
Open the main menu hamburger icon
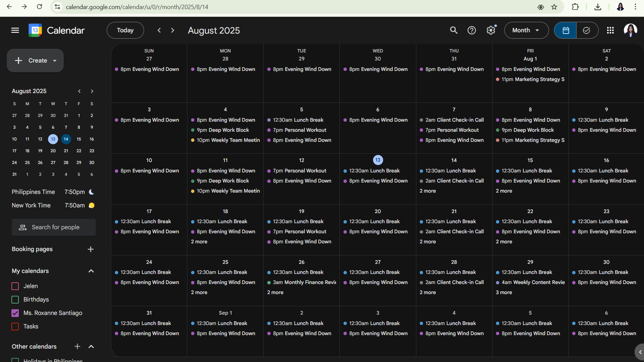click(x=15, y=30)
